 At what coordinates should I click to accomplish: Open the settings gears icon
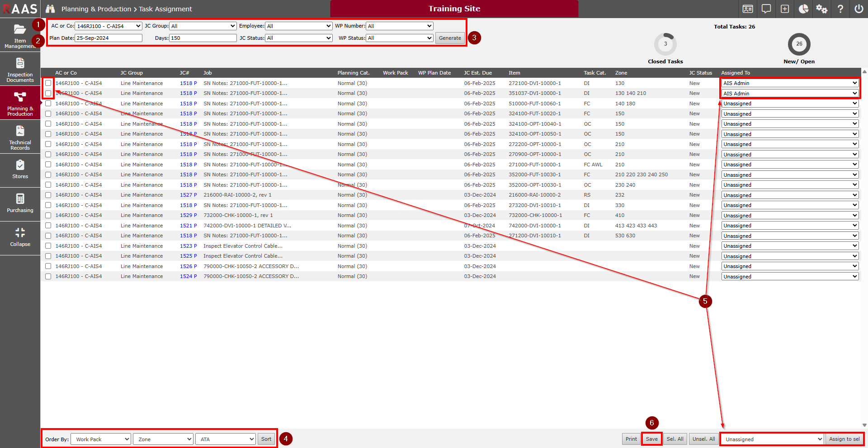point(821,9)
